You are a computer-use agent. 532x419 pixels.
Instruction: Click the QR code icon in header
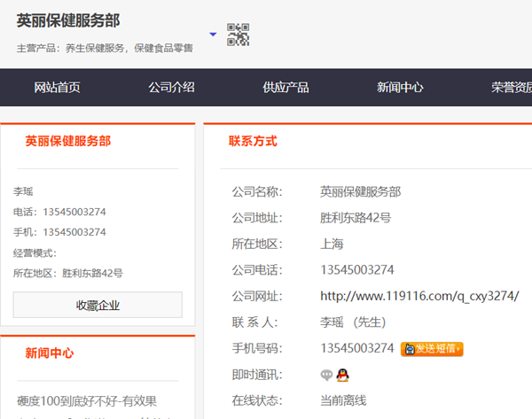[x=238, y=35]
